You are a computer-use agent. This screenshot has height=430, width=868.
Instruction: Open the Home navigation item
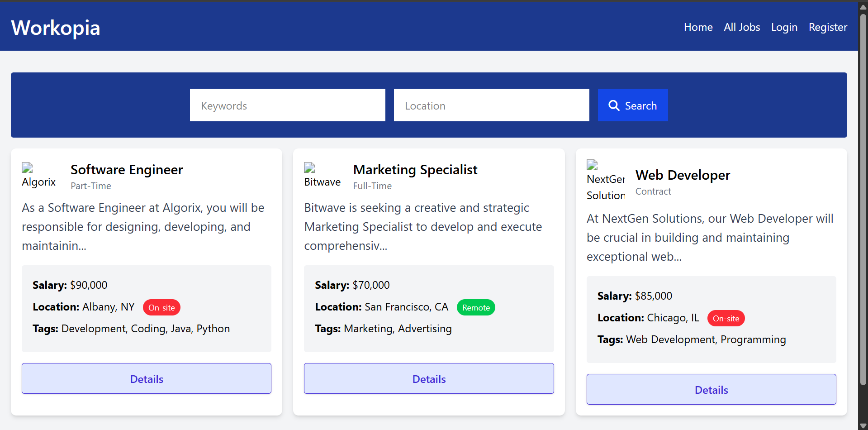[x=698, y=27]
